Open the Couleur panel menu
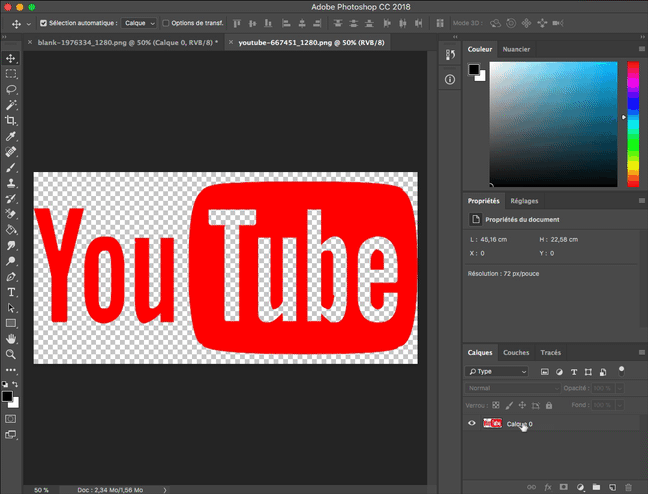This screenshot has width=648, height=494. point(642,49)
